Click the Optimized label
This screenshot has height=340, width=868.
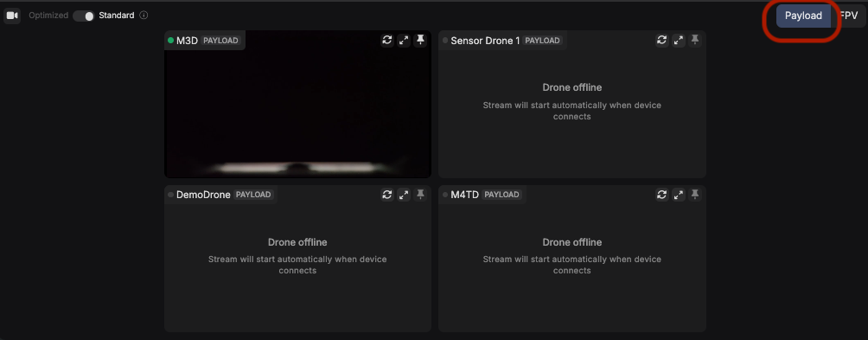[x=48, y=16]
